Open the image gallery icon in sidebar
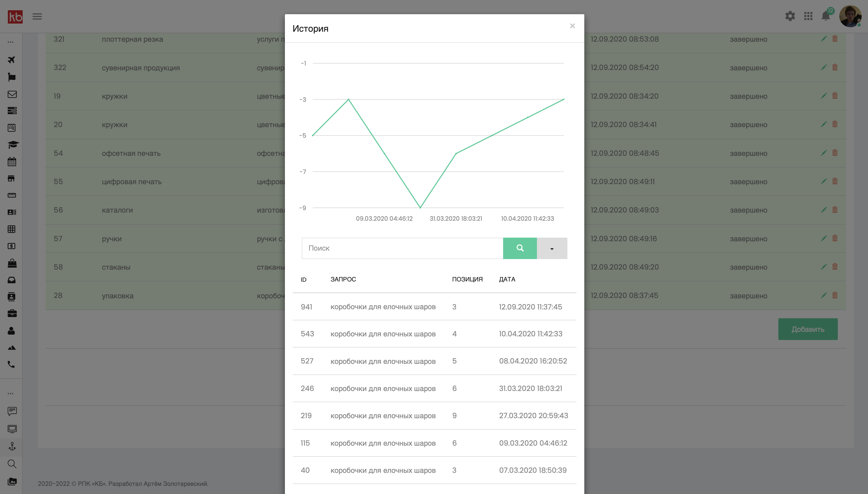Viewport: 868px width, 494px height. pyautogui.click(x=12, y=481)
